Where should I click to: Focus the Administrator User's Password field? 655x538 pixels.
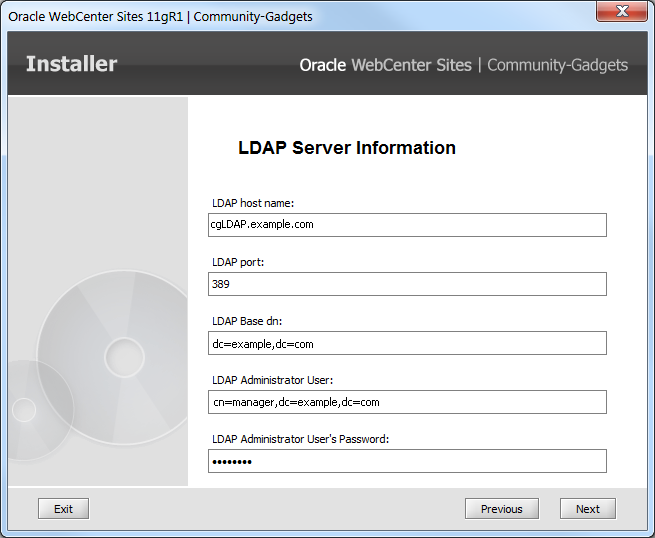pyautogui.click(x=407, y=461)
